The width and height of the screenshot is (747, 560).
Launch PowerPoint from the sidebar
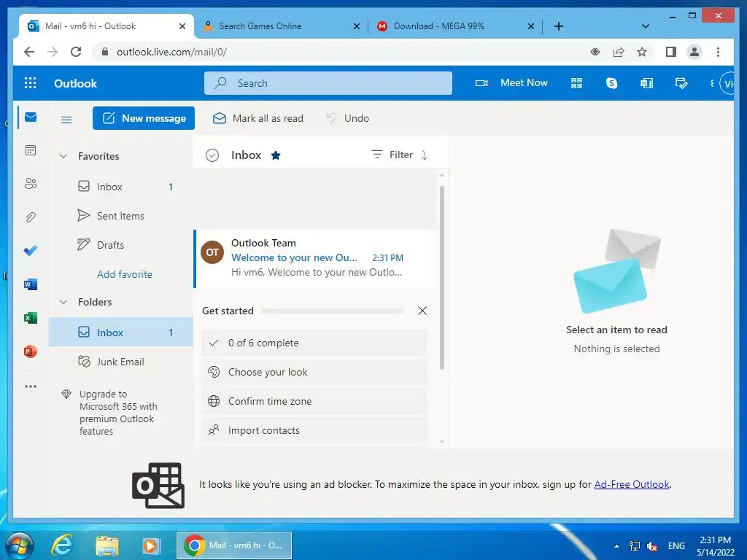pos(31,351)
